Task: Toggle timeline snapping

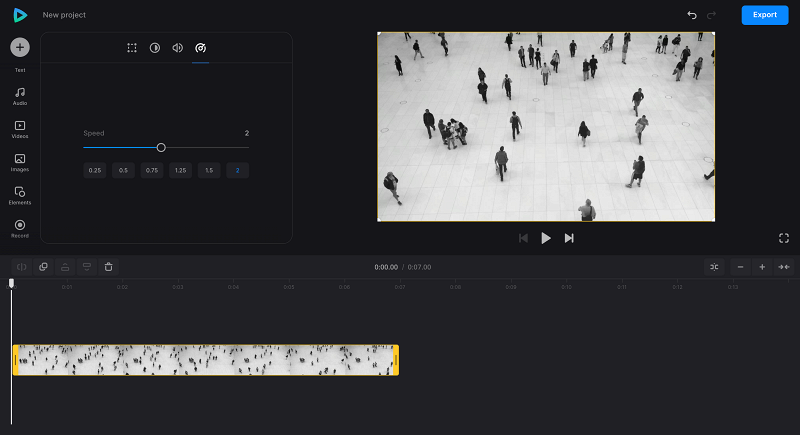Action: pyautogui.click(x=714, y=267)
